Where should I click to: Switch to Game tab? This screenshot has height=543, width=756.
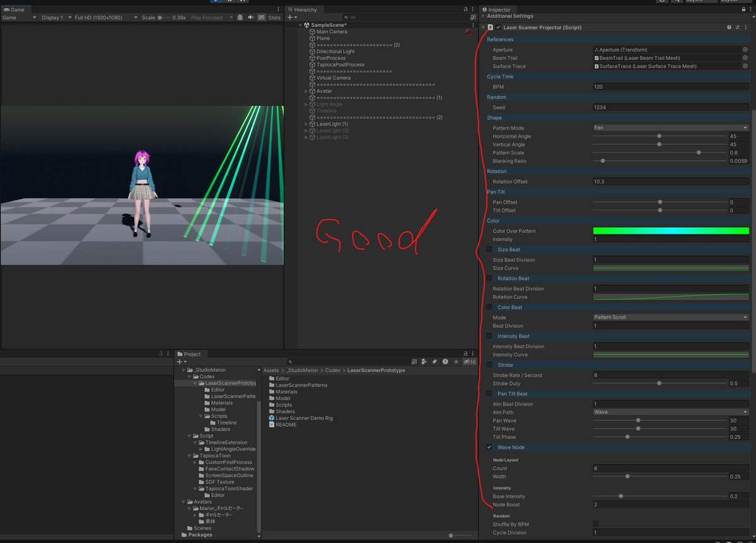(x=15, y=9)
